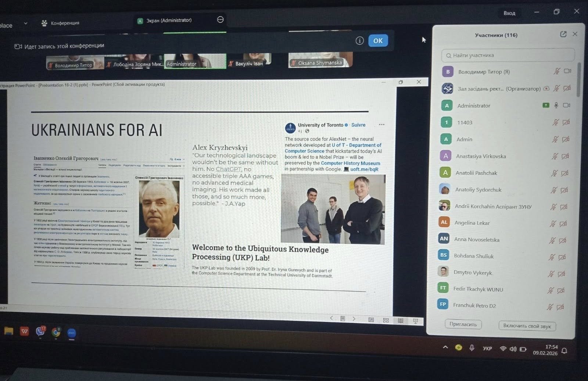Click the info icon beside the OK button
Viewport: 588px width, 381px height.
tap(359, 40)
